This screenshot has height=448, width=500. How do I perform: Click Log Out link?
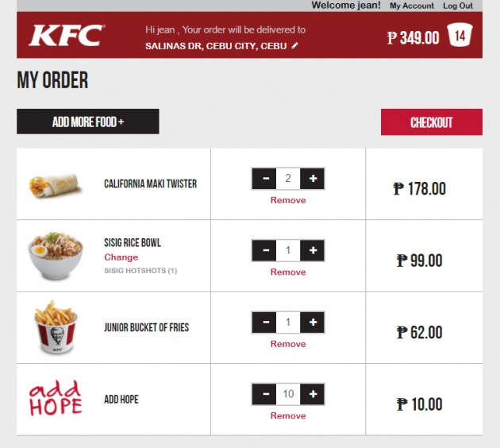[x=458, y=6]
